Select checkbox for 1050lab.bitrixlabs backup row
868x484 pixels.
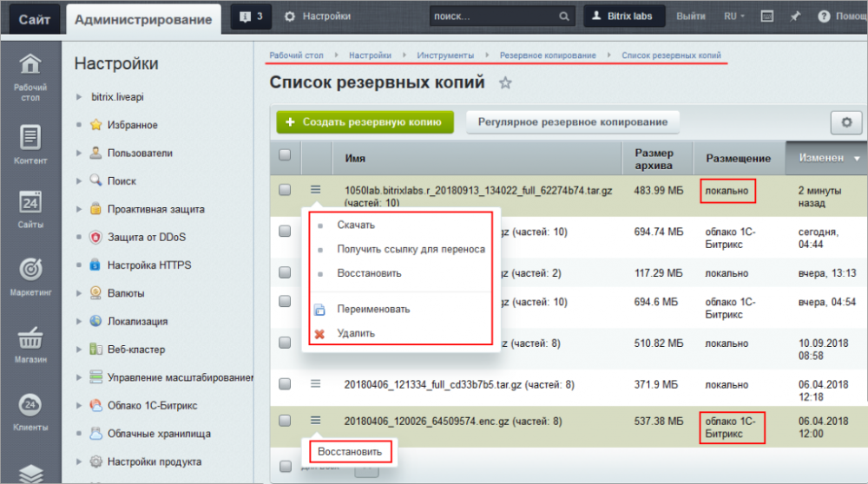[x=285, y=189]
